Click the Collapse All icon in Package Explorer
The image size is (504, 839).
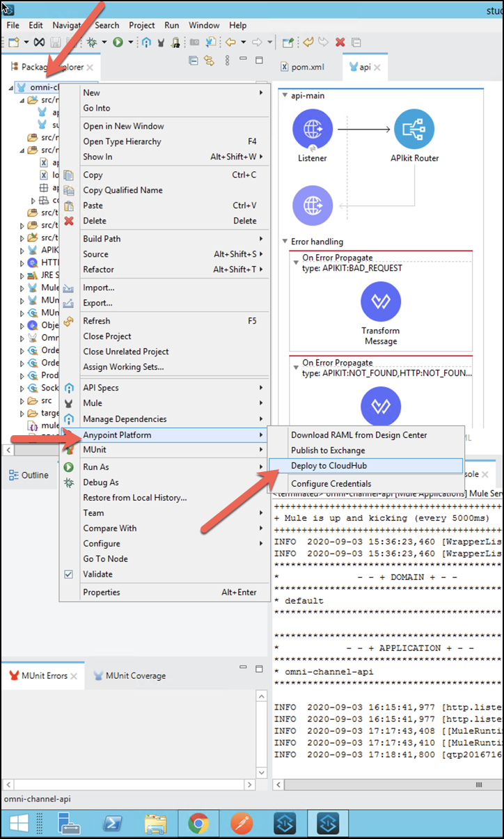click(194, 61)
